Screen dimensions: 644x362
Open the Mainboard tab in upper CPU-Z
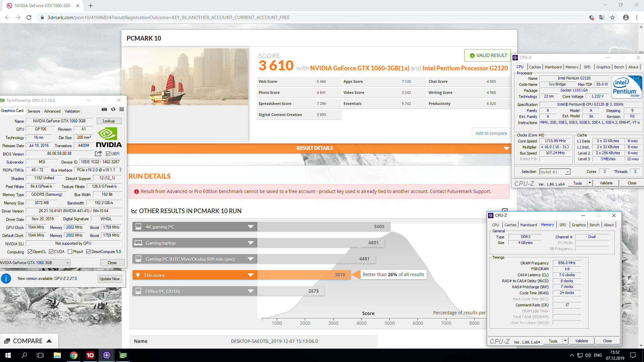[x=553, y=67]
